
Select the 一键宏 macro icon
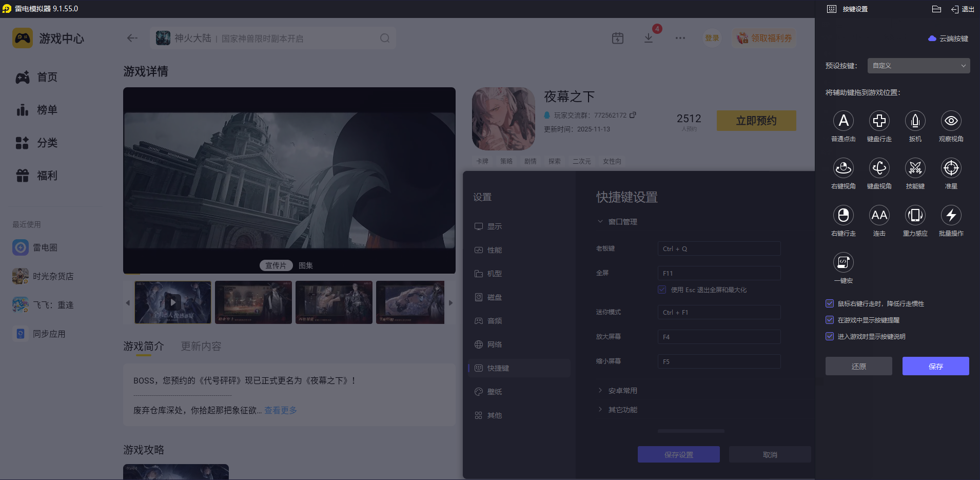[844, 263]
